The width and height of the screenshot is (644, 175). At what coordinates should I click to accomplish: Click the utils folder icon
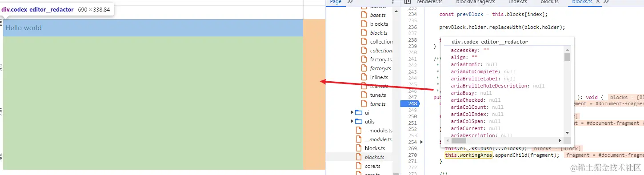point(359,122)
